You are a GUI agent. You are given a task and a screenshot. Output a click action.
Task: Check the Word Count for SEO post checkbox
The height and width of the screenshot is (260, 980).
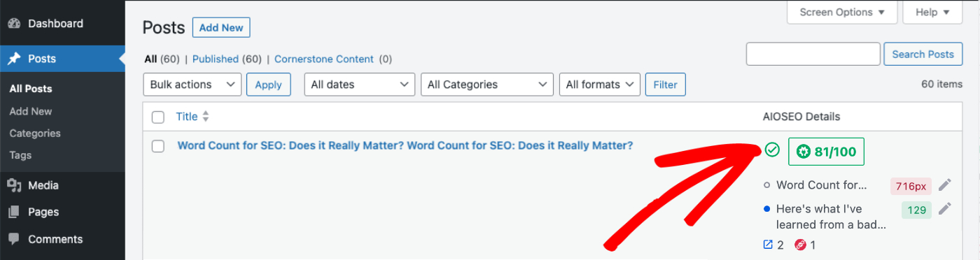(x=158, y=146)
